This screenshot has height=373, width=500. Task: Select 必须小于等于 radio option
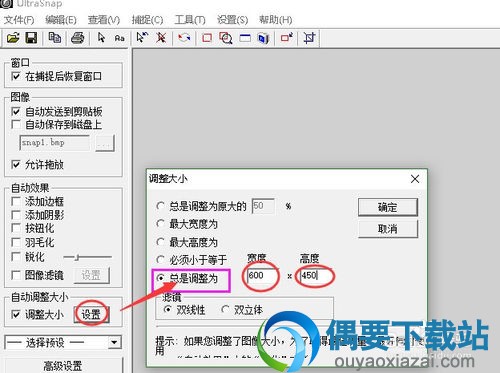(x=160, y=259)
